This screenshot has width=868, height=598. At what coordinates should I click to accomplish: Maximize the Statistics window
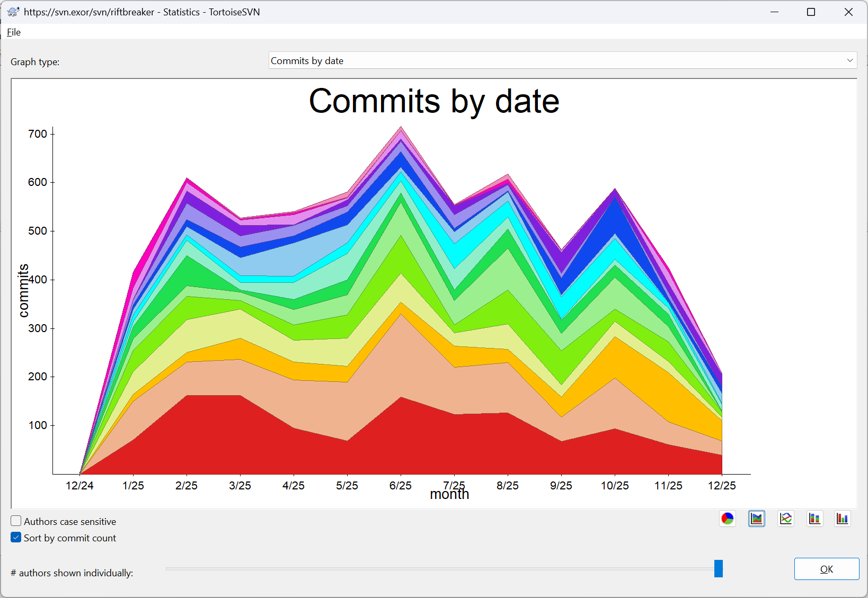[x=811, y=12]
